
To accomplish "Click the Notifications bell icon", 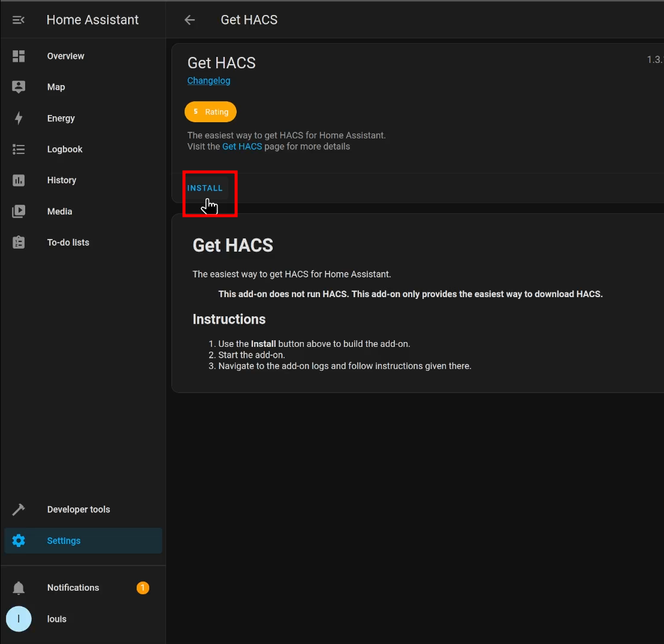I will coord(19,588).
